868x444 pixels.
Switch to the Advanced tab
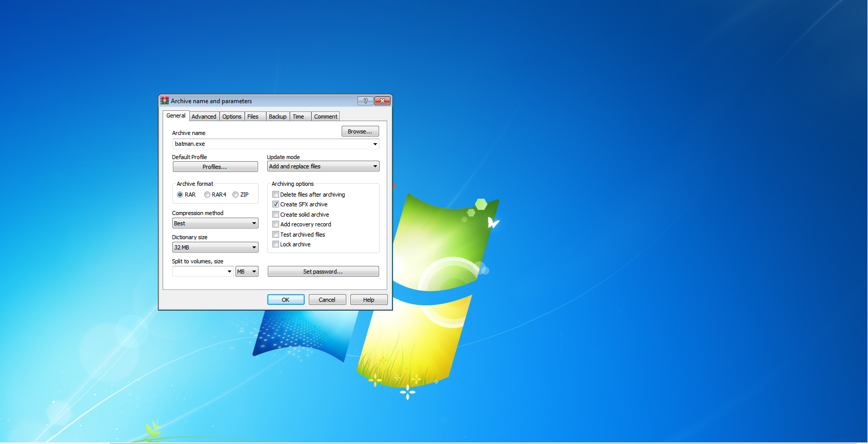click(204, 117)
